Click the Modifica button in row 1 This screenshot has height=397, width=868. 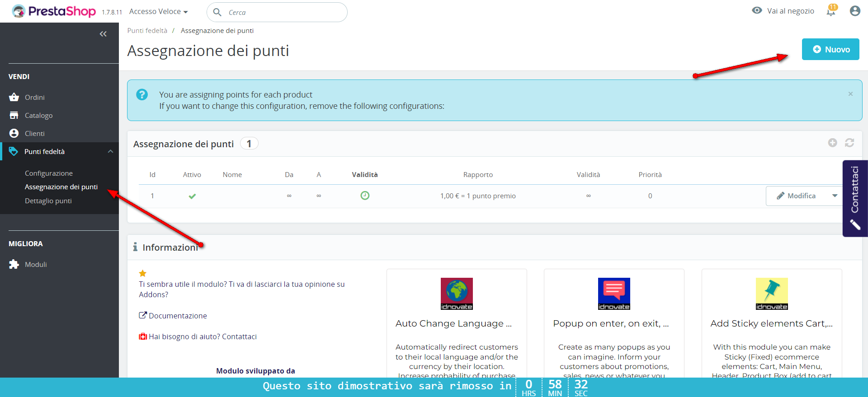tap(797, 196)
